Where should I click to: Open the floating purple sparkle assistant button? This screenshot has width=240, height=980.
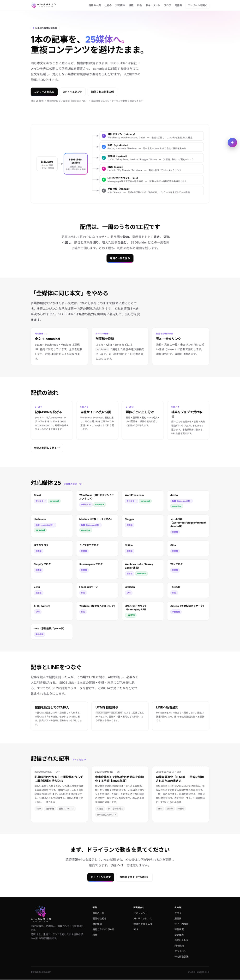(x=232, y=142)
